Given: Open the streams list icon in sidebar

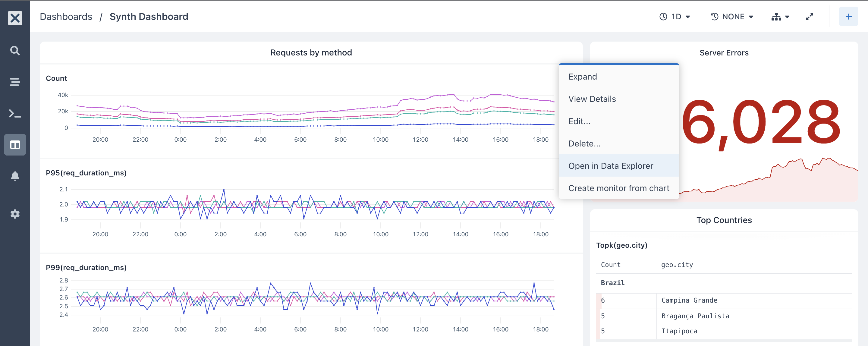Looking at the screenshot, I should [15, 82].
